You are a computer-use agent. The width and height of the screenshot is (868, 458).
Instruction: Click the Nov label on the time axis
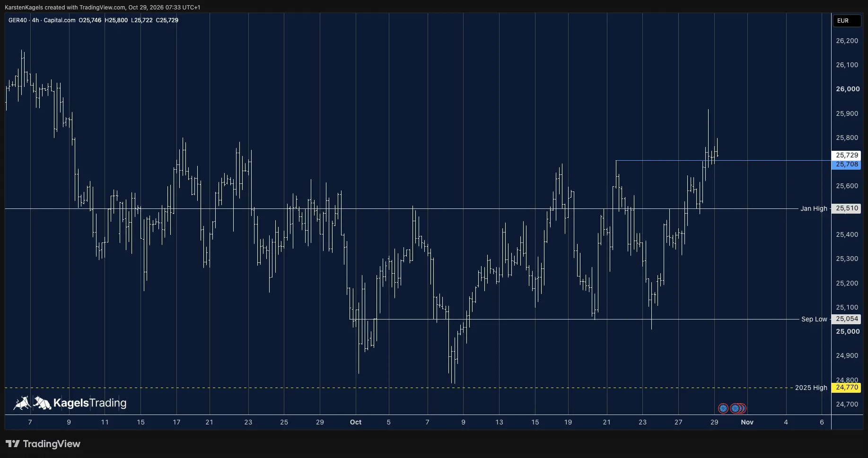[747, 422]
